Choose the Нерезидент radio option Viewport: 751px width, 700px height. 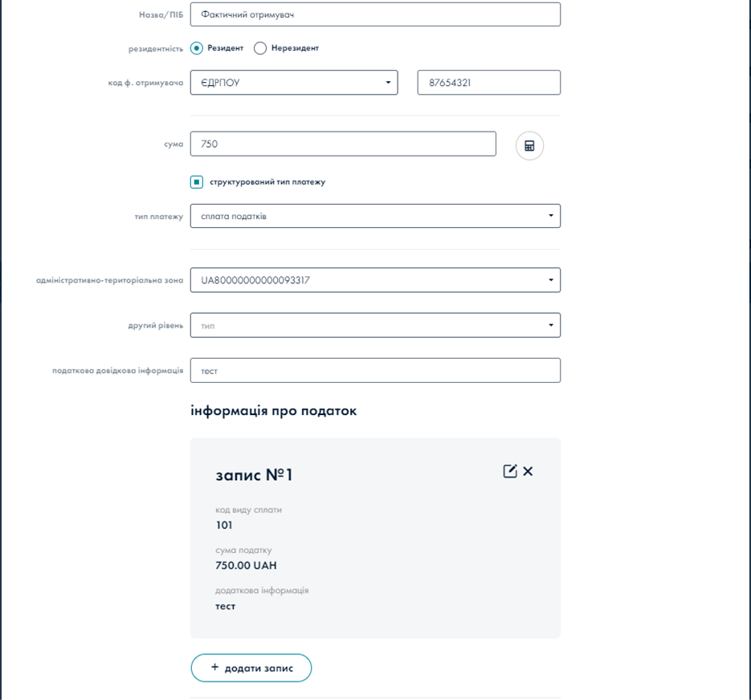[x=260, y=48]
